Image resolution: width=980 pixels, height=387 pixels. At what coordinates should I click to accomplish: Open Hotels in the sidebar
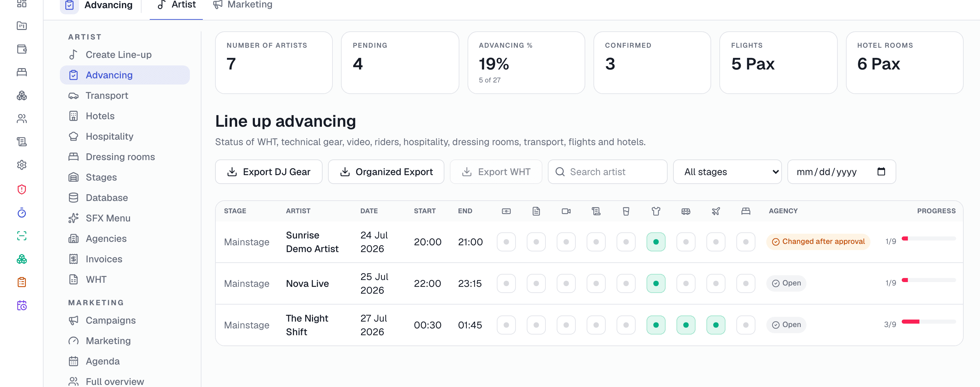[x=125, y=116]
